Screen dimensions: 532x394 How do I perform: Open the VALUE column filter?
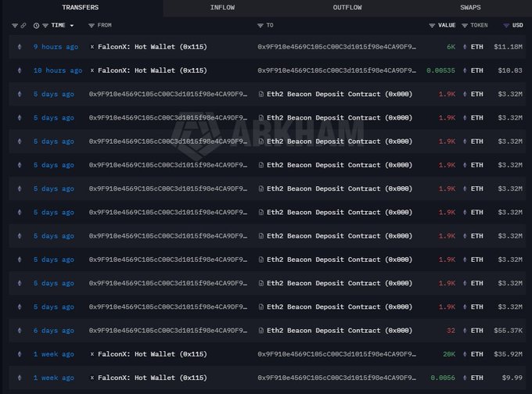(432, 26)
